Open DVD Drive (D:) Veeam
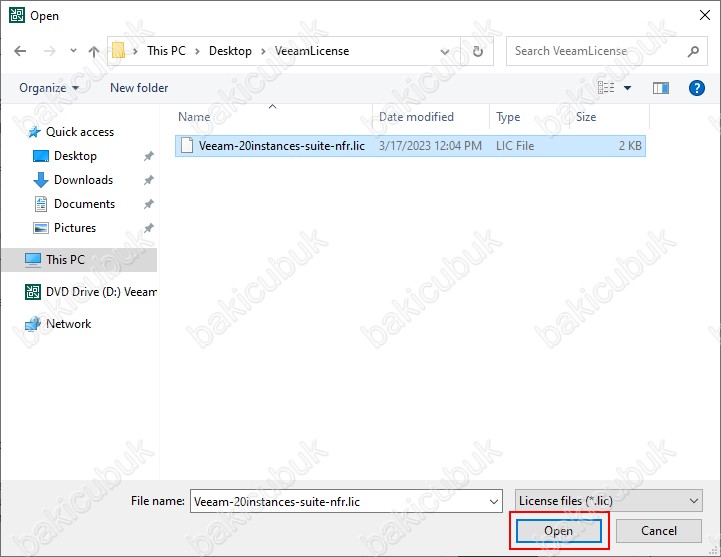 [x=91, y=292]
